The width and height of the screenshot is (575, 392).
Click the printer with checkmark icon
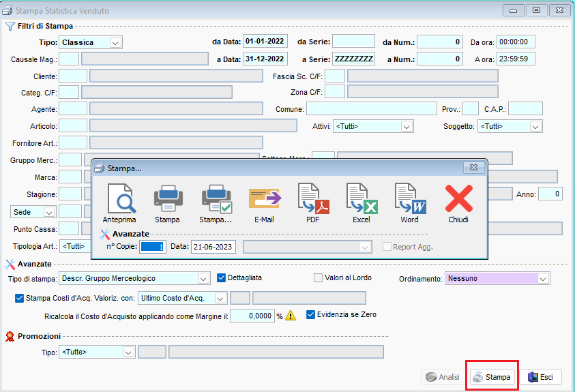point(216,199)
